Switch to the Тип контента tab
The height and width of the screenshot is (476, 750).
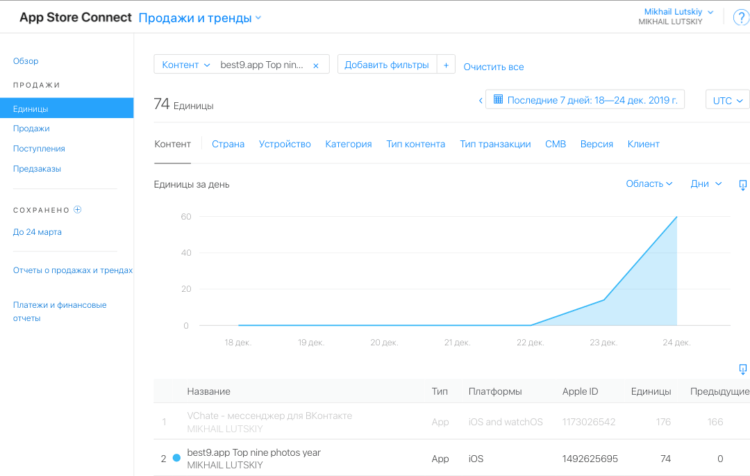point(416,144)
